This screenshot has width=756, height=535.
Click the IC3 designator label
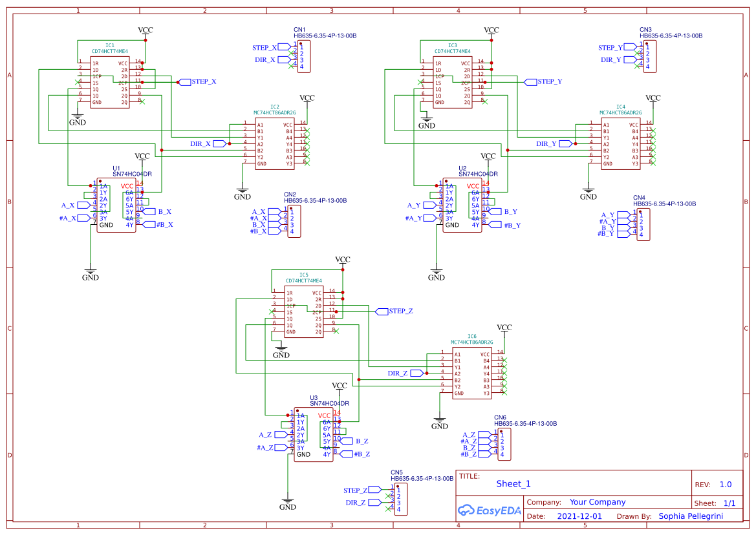point(452,45)
